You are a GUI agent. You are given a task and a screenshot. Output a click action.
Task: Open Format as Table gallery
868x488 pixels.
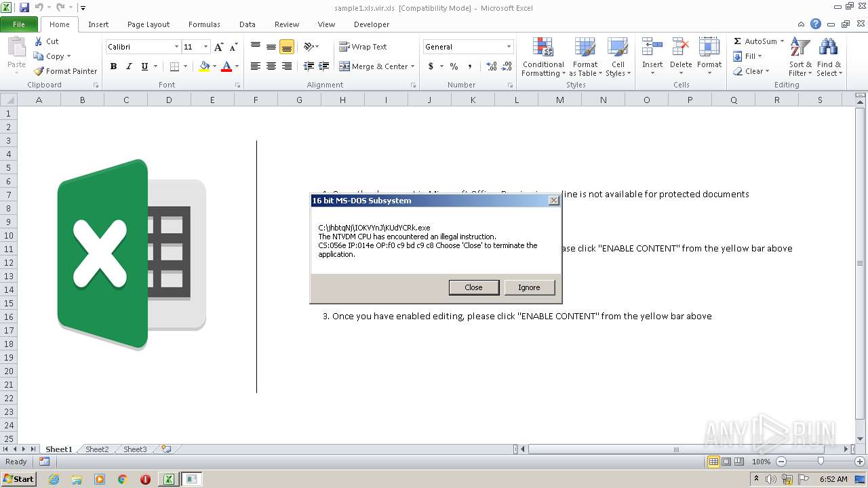pos(585,58)
